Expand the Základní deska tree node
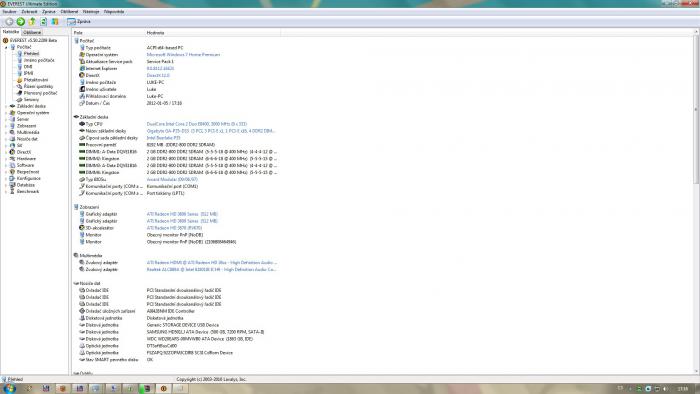Image resolution: width=700 pixels, height=394 pixels. pos(6,106)
